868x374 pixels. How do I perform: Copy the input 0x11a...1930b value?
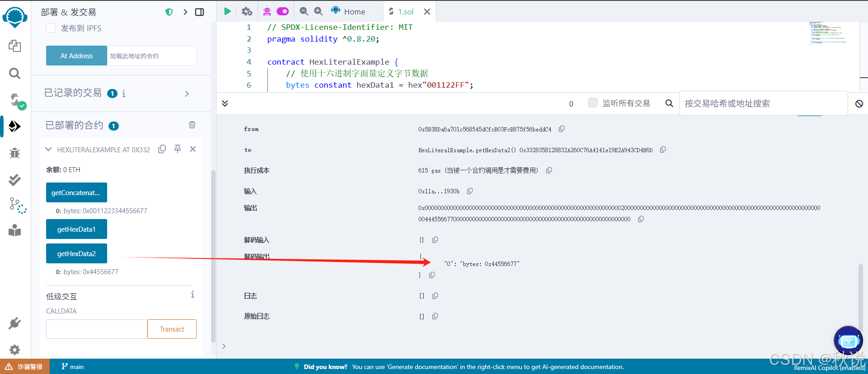point(470,191)
